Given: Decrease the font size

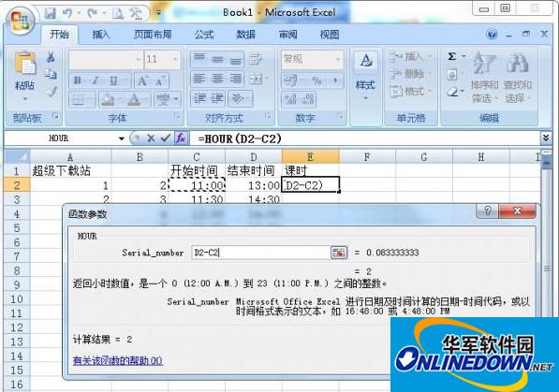Looking at the screenshot, I should click(x=160, y=81).
